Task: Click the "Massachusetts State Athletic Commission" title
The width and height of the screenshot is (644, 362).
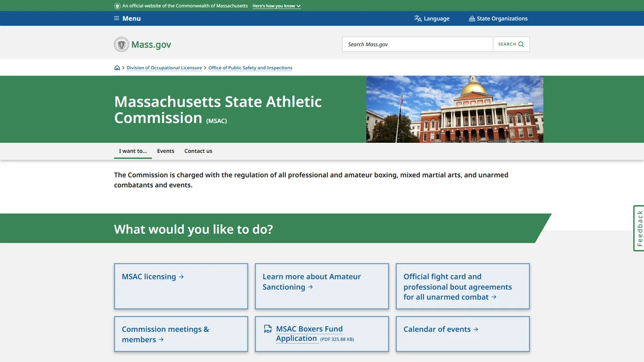Action: [x=218, y=109]
